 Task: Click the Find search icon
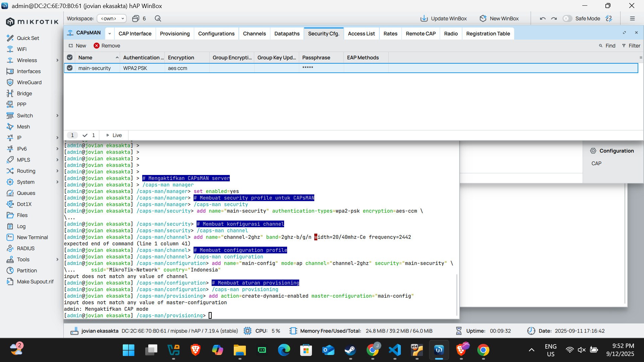coord(601,46)
